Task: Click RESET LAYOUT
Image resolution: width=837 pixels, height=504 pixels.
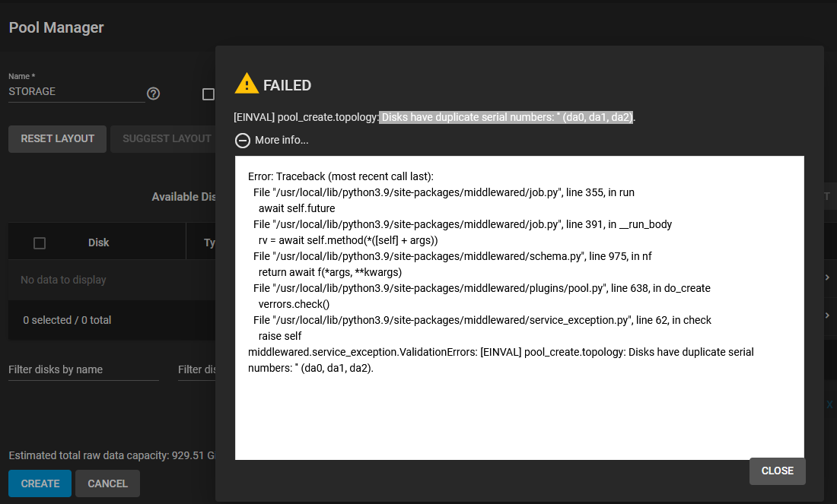Action: [58, 138]
